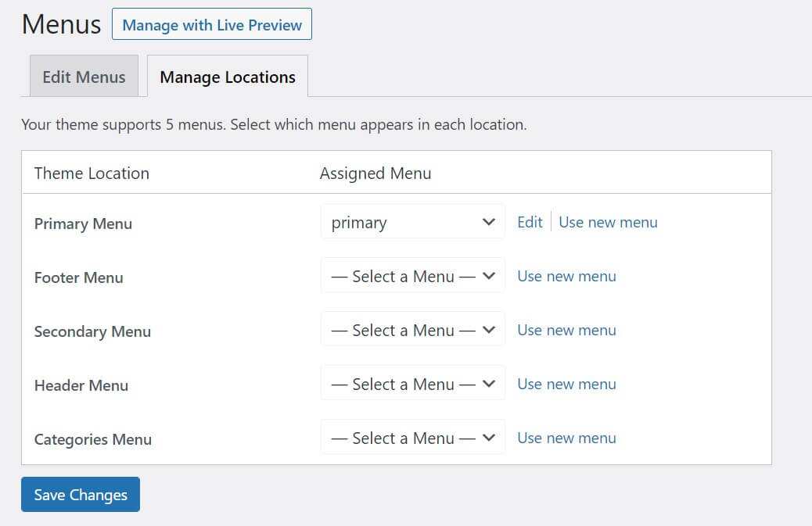Click the Primary Menu location label
Screen dimensions: 812x526
83,224
